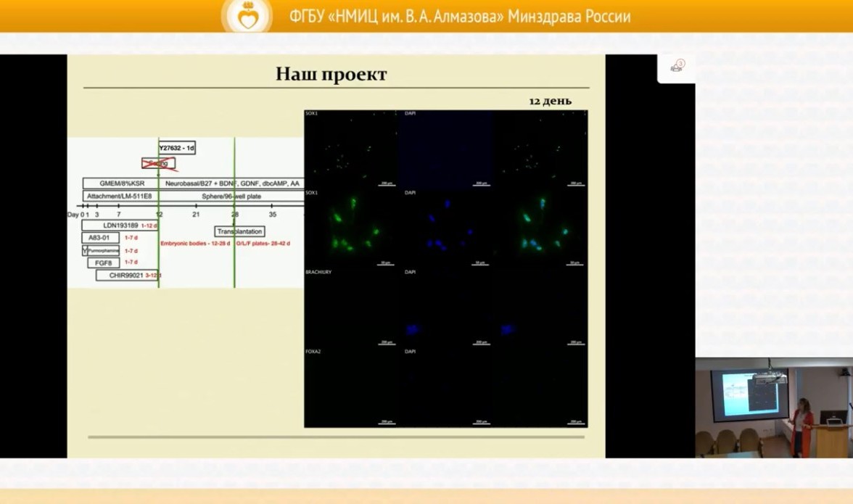
Task: Click the A83-01 factor box
Action: (x=100, y=238)
